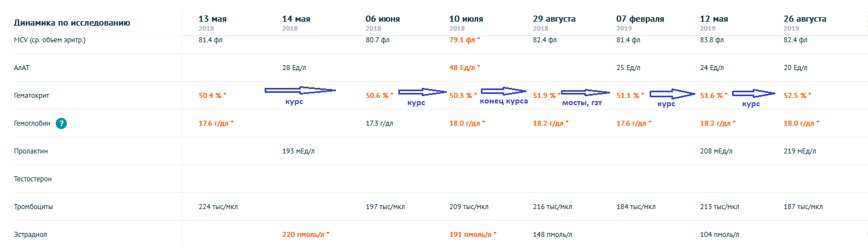The image size is (868, 248).
Task: Select the 10 июля 2018 date header
Action: click(x=466, y=22)
